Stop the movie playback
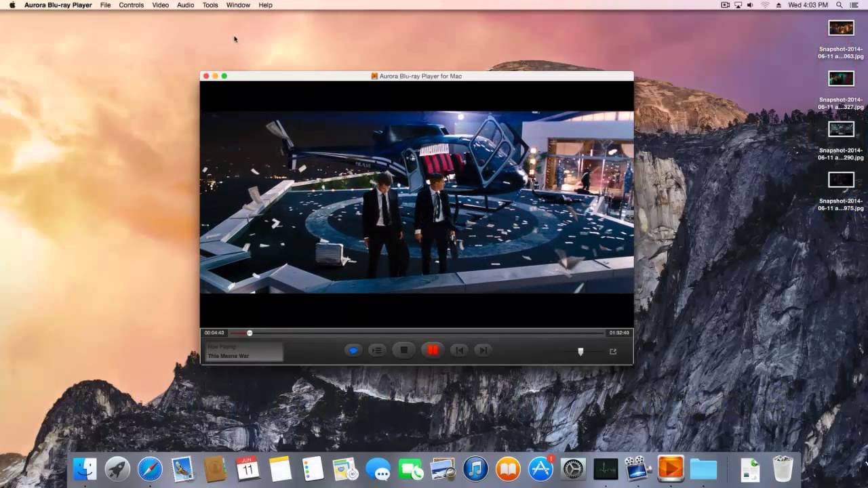 pyautogui.click(x=404, y=350)
